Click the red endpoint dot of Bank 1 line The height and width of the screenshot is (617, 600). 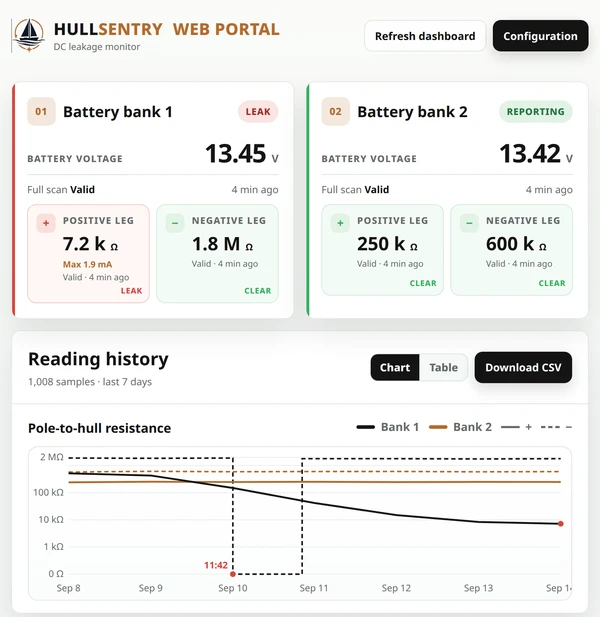[x=561, y=524]
